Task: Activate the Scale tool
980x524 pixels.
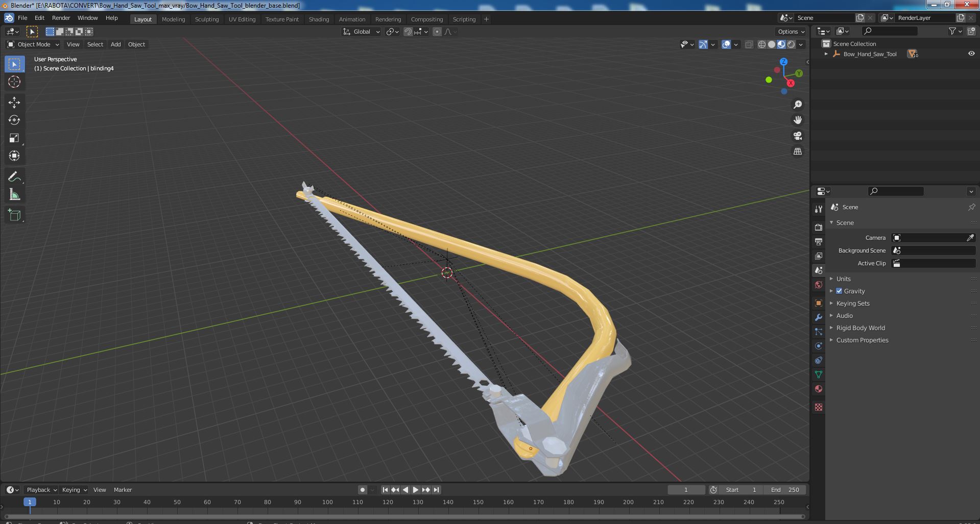Action: pos(14,138)
